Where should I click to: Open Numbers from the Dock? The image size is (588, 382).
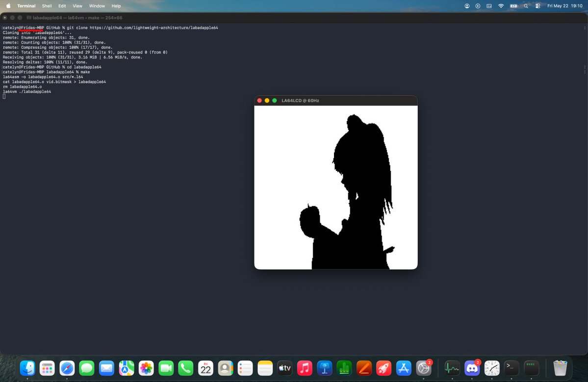[x=344, y=368]
